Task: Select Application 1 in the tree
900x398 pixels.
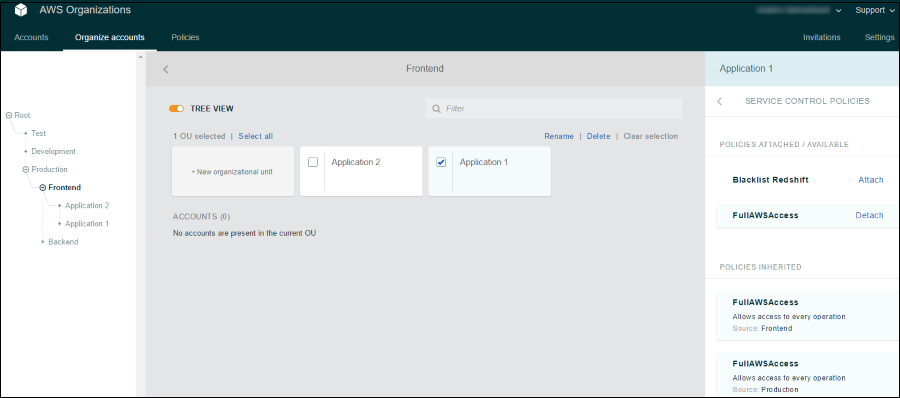Action: (x=87, y=223)
